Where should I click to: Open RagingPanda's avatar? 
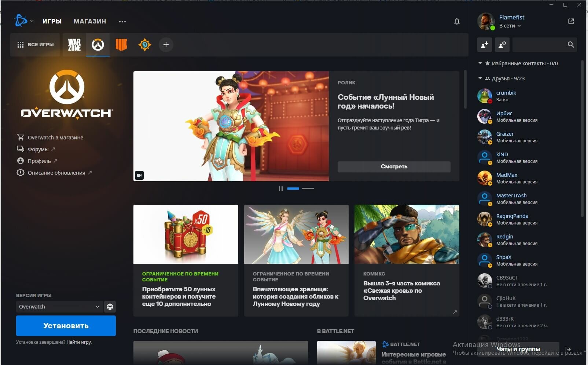pyautogui.click(x=485, y=219)
